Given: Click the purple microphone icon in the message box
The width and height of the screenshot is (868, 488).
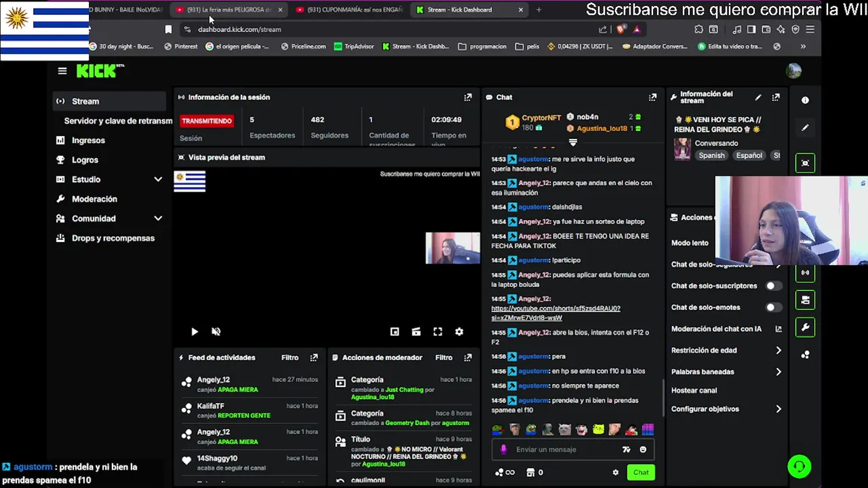Looking at the screenshot, I should coord(503,449).
